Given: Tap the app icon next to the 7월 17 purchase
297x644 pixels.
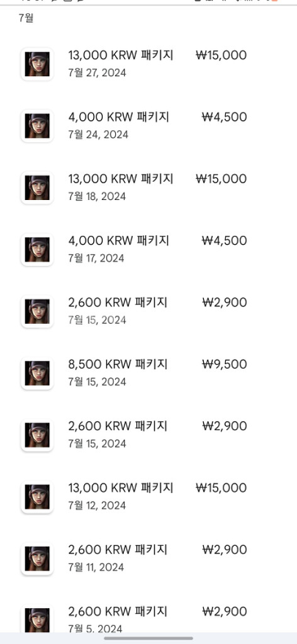Looking at the screenshot, I should tap(37, 250).
